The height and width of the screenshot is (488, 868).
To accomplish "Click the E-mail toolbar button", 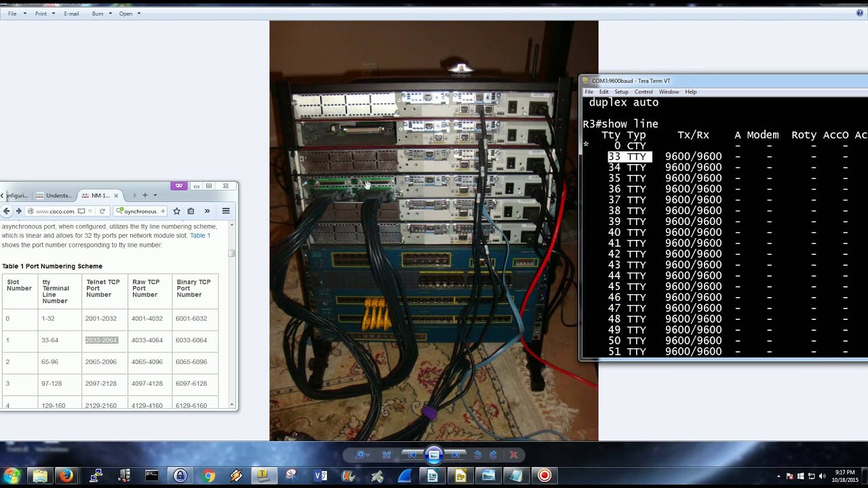I will pos(71,14).
